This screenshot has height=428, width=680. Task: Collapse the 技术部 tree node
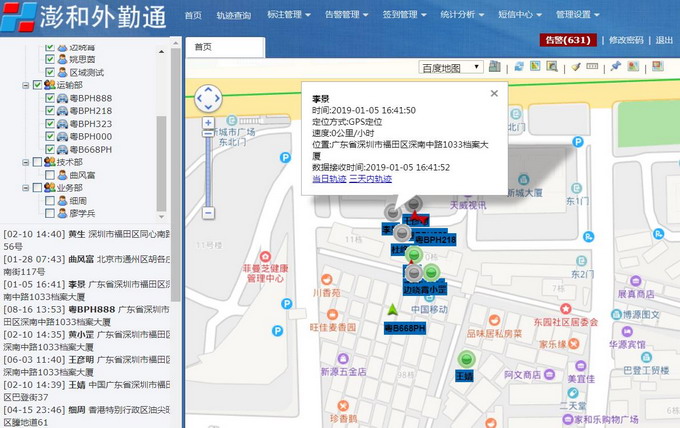pos(26,162)
